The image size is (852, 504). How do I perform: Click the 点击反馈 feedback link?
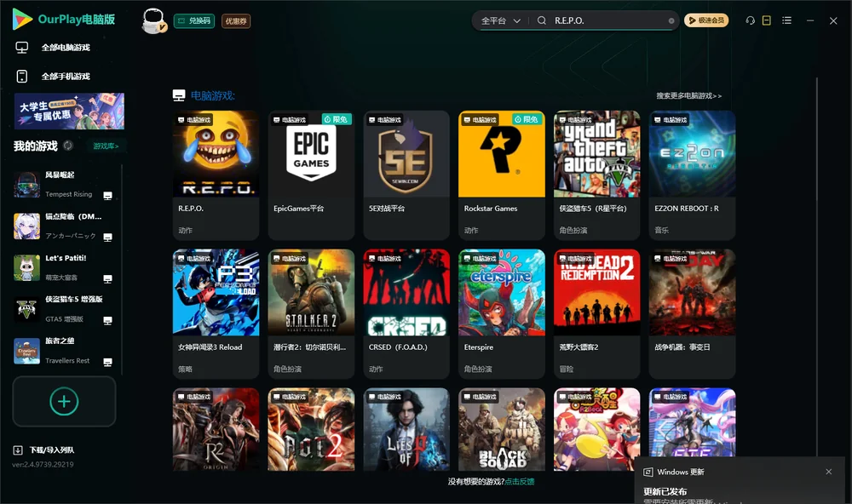pos(520,481)
